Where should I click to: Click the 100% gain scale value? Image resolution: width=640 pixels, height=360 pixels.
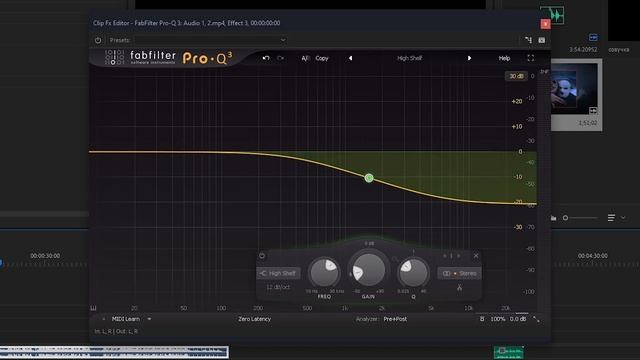point(498,319)
